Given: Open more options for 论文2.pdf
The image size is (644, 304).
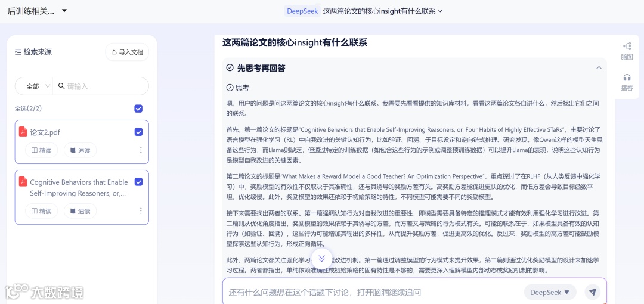Looking at the screenshot, I should coord(141,150).
